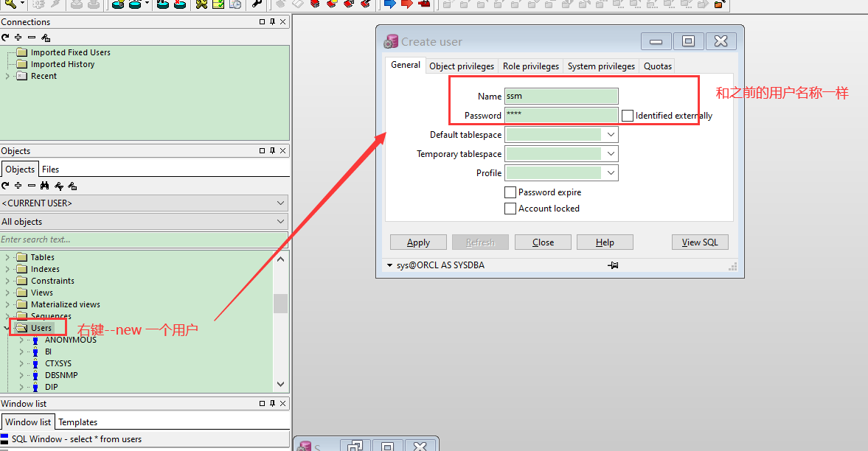
Task: Open the All objects filter dropdown
Action: point(281,221)
